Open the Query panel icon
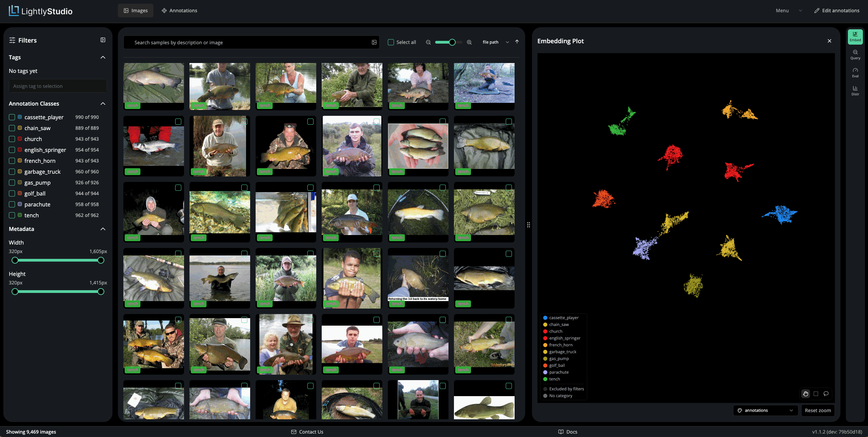868x437 pixels. click(855, 54)
